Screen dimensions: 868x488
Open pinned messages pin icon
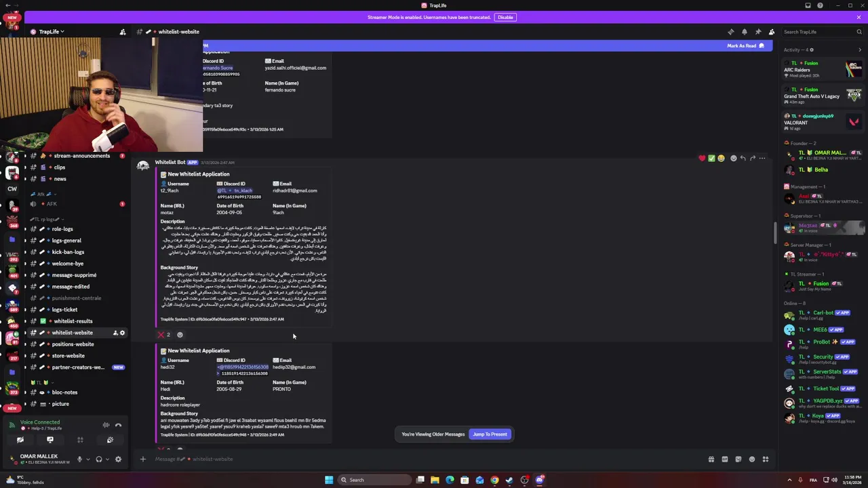[x=758, y=32]
